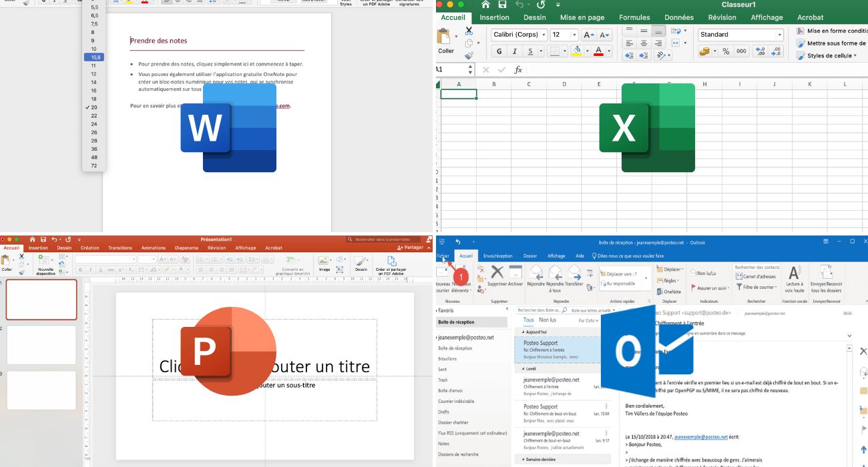This screenshot has height=467, width=868.
Task: Insert an Image in PowerPoint
Action: (x=324, y=264)
